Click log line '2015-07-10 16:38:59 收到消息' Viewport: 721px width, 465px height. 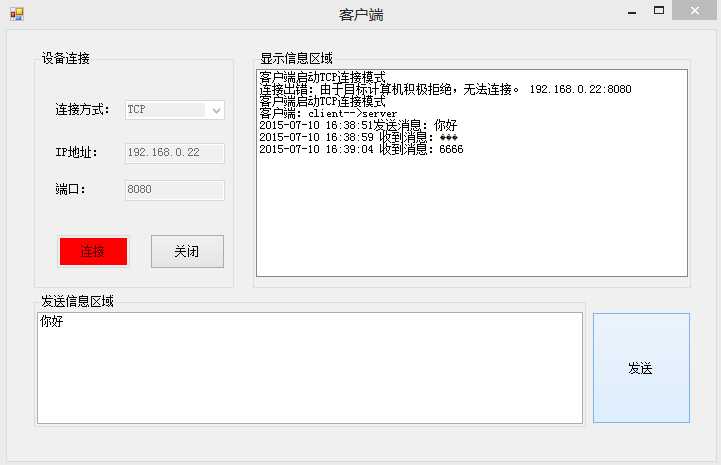click(x=358, y=137)
